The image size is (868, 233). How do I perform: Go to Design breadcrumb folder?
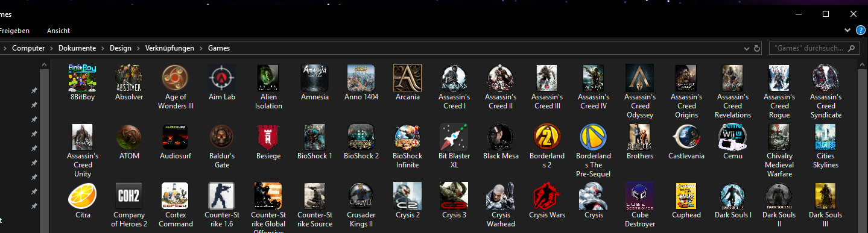[x=121, y=48]
